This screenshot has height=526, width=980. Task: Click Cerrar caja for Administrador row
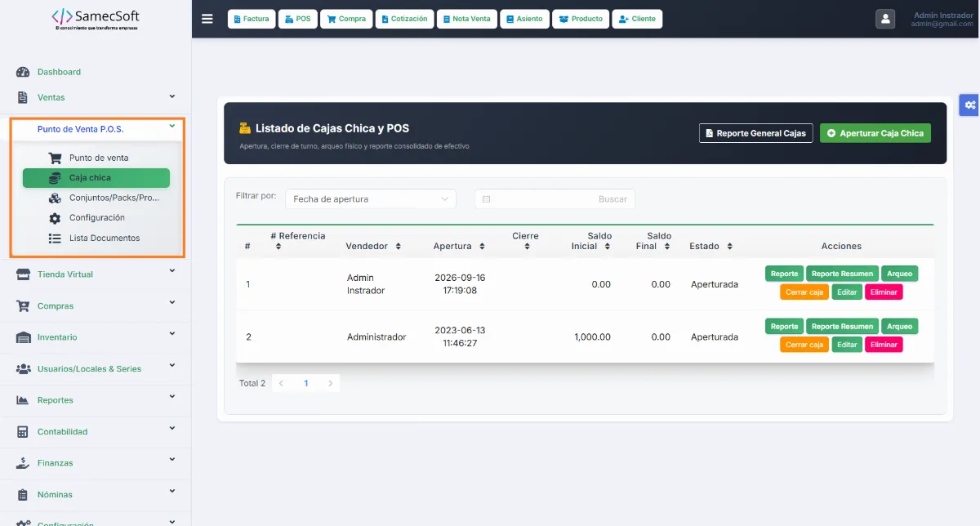tap(804, 345)
